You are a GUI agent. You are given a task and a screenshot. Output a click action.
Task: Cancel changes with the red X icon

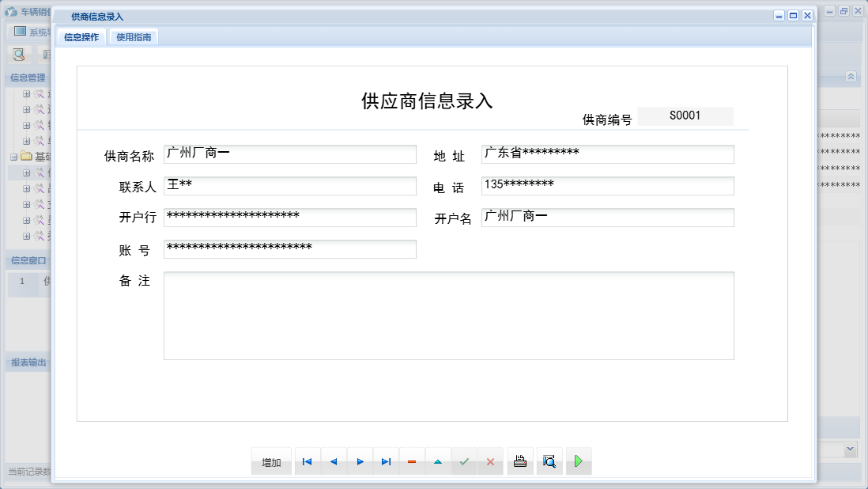(491, 461)
